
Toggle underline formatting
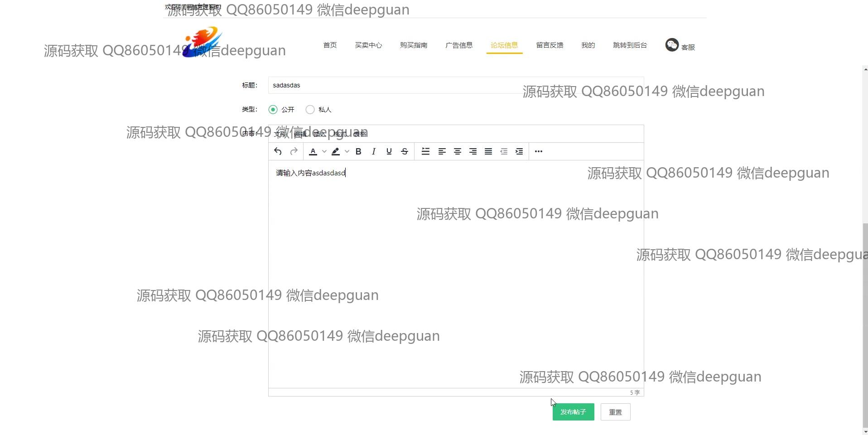pyautogui.click(x=389, y=151)
